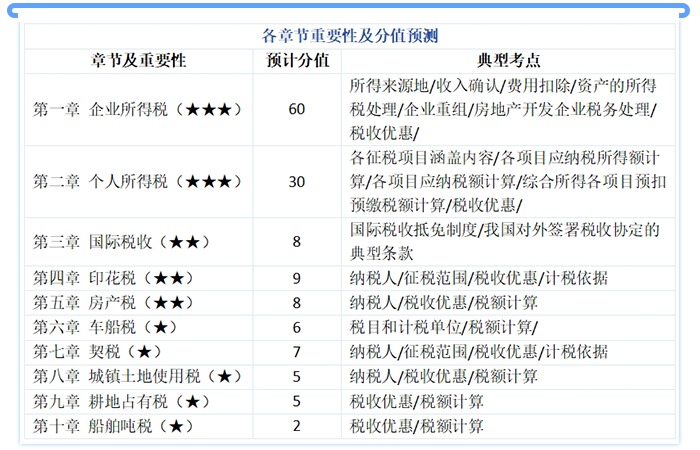The height and width of the screenshot is (450, 700).
Task: Select the 第六章 车船税 cell
Action: (139, 327)
